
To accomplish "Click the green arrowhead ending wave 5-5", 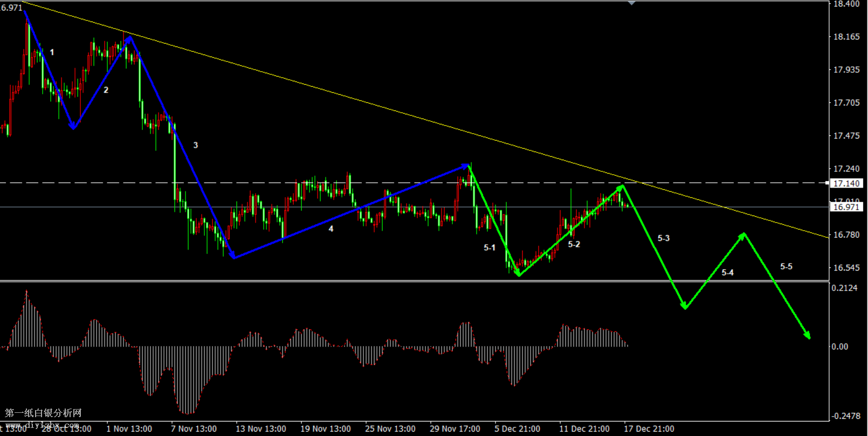I will (808, 335).
